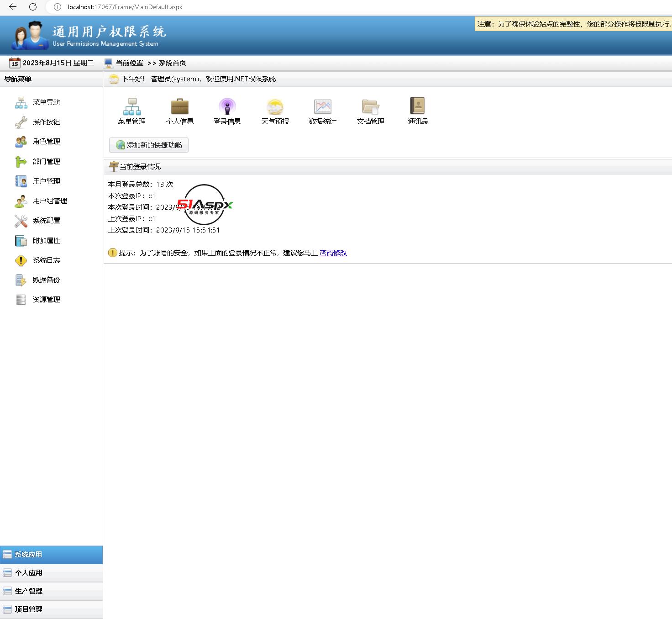The height and width of the screenshot is (619, 672).
Task: Click the 用户组管理 icon
Action: click(21, 201)
